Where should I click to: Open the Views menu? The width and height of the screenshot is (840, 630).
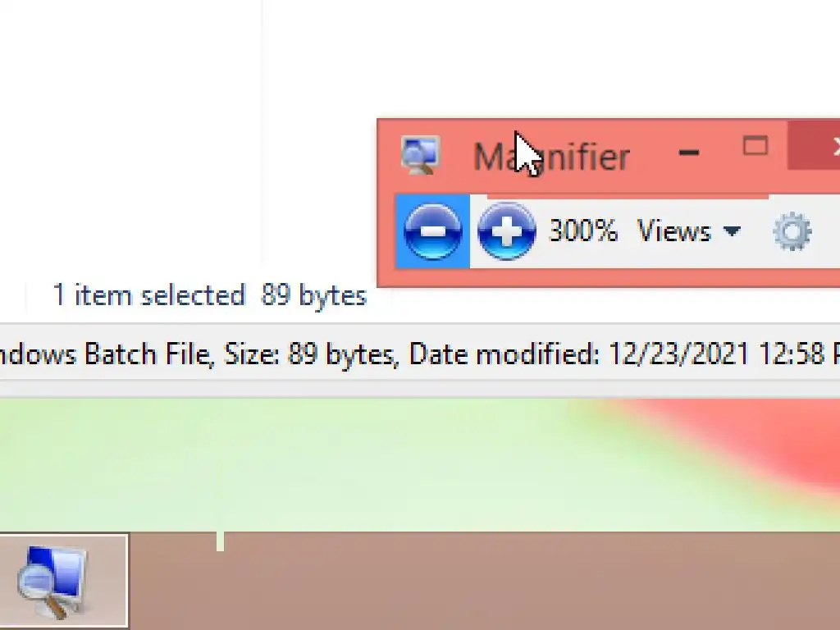coord(688,231)
